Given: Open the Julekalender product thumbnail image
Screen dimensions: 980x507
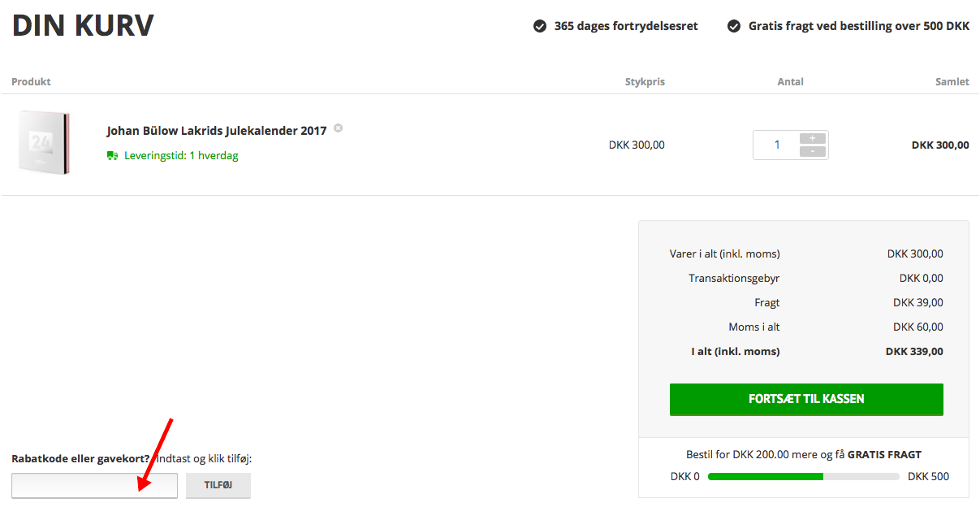Looking at the screenshot, I should point(44,142).
